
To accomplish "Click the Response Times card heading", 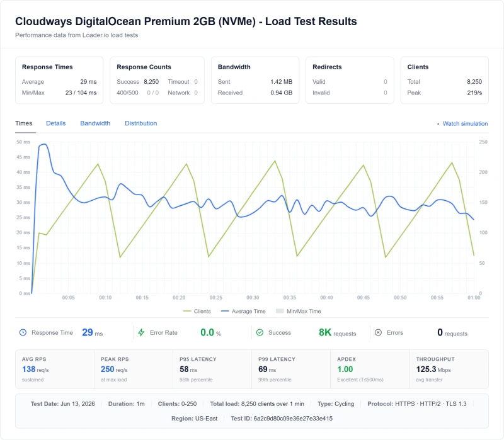I will tap(47, 67).
